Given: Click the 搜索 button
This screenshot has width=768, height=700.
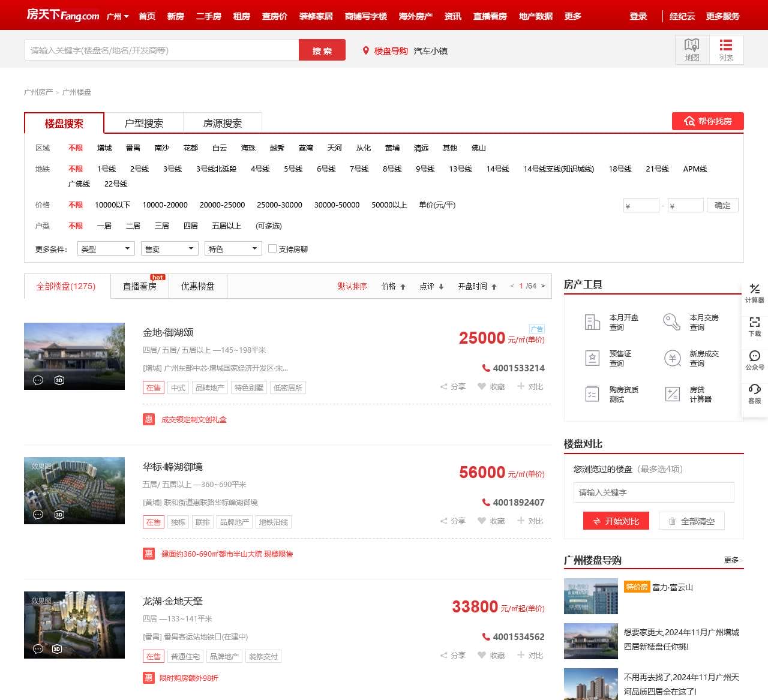Looking at the screenshot, I should pyautogui.click(x=322, y=50).
